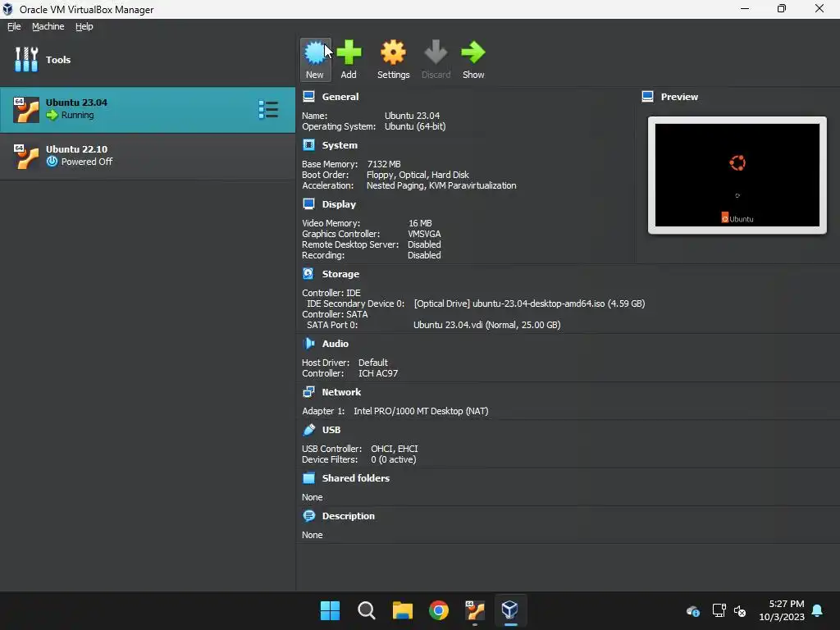Click the green Running status arrow icon
The image size is (840, 630).
(x=52, y=115)
